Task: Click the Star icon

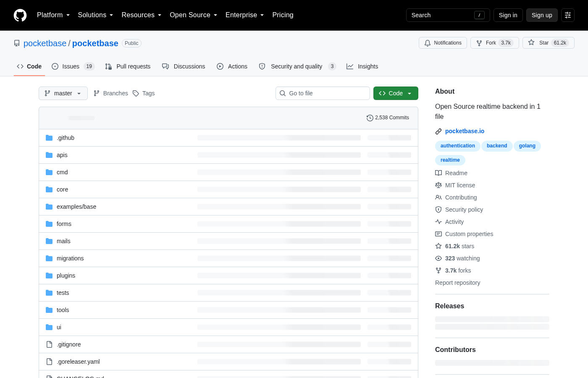Action: coord(531,43)
